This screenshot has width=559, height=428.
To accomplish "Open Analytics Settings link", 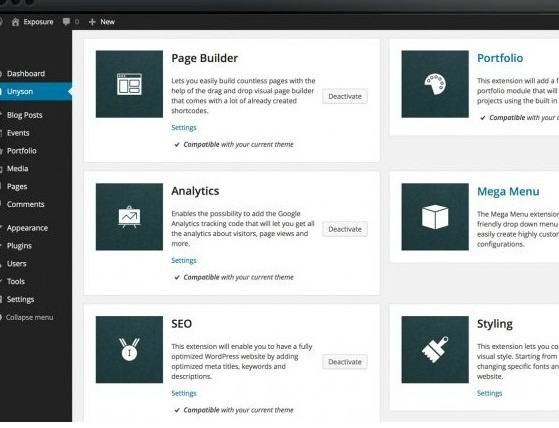I will (x=184, y=261).
